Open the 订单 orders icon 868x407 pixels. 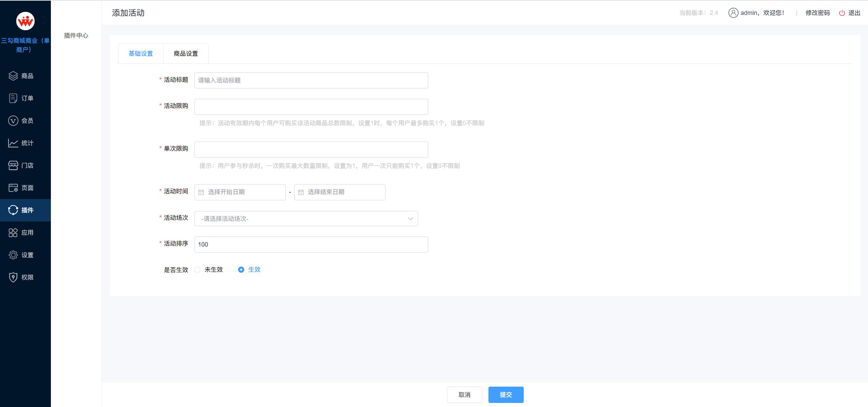(x=13, y=98)
